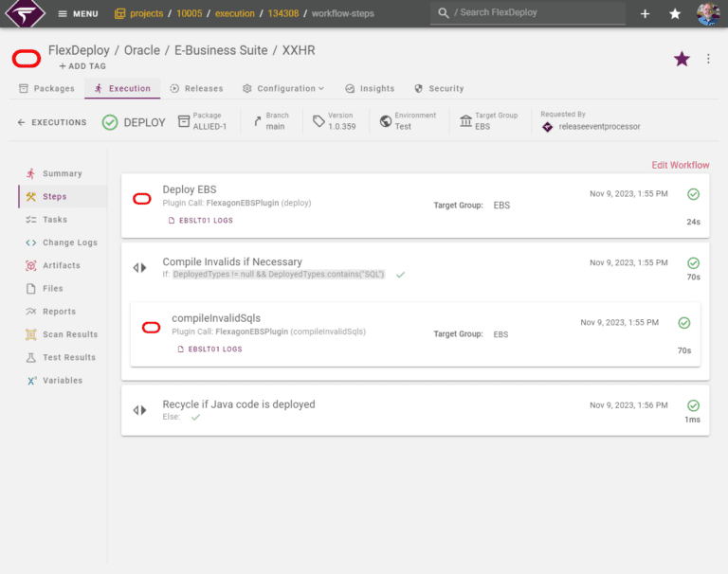Click the Deploy EBS step title
Image resolution: width=728 pixels, height=574 pixels.
190,189
